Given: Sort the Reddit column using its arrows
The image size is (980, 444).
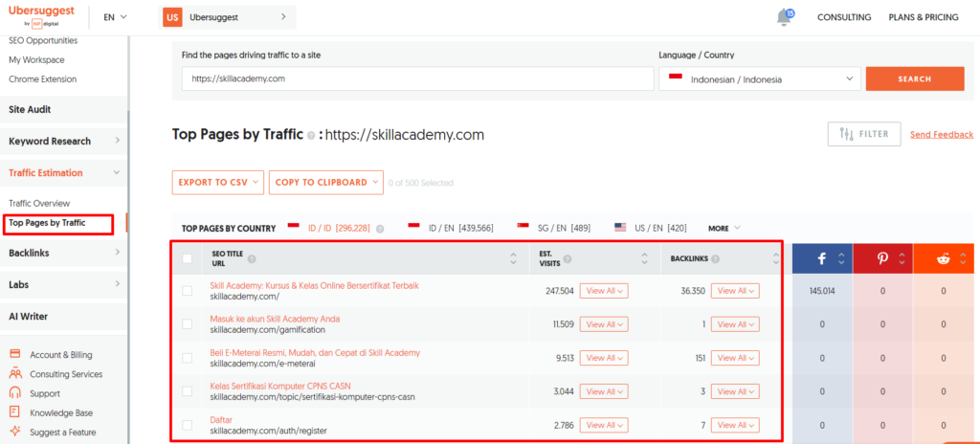Looking at the screenshot, I should 963,258.
